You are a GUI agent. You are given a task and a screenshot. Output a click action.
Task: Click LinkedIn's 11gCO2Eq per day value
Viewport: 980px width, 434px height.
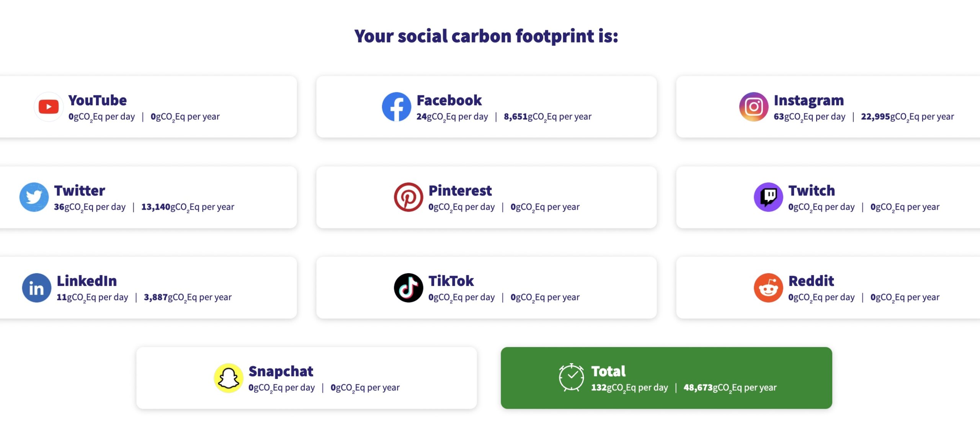tap(92, 297)
